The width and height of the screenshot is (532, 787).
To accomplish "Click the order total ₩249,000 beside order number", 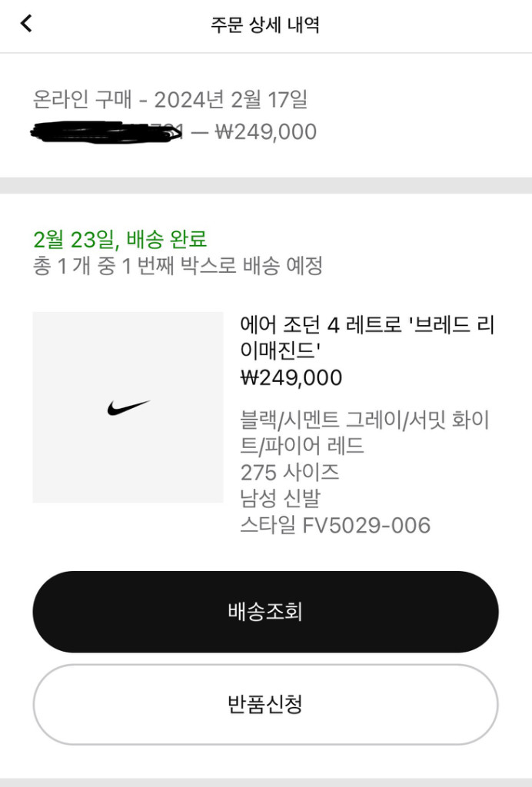I will click(266, 132).
